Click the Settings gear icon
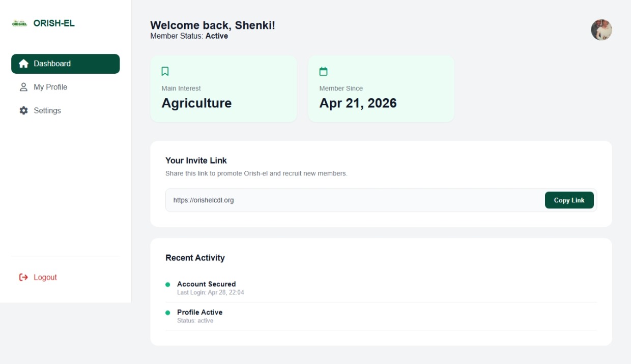The image size is (631, 364). point(23,110)
